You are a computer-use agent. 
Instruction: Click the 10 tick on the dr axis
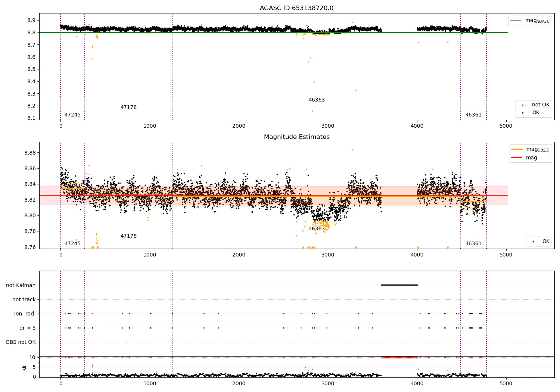32,357
